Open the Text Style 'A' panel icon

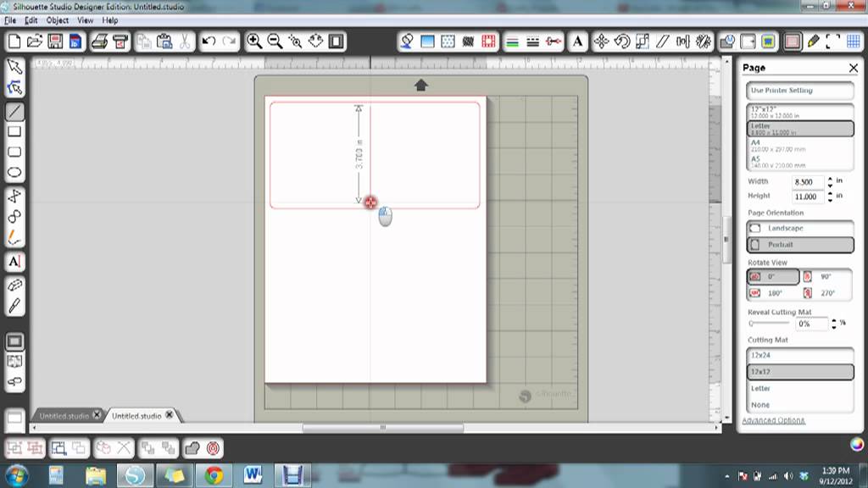(x=577, y=42)
